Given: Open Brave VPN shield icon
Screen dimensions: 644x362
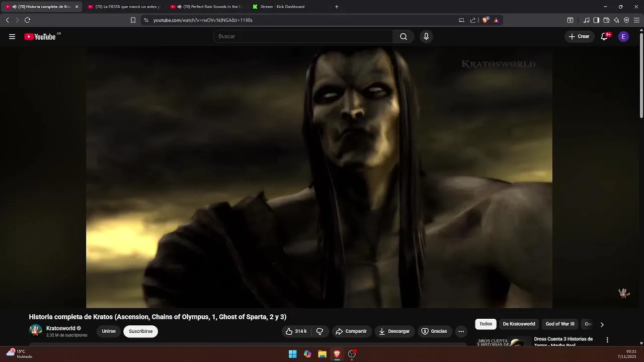Looking at the screenshot, I should pos(626,20).
